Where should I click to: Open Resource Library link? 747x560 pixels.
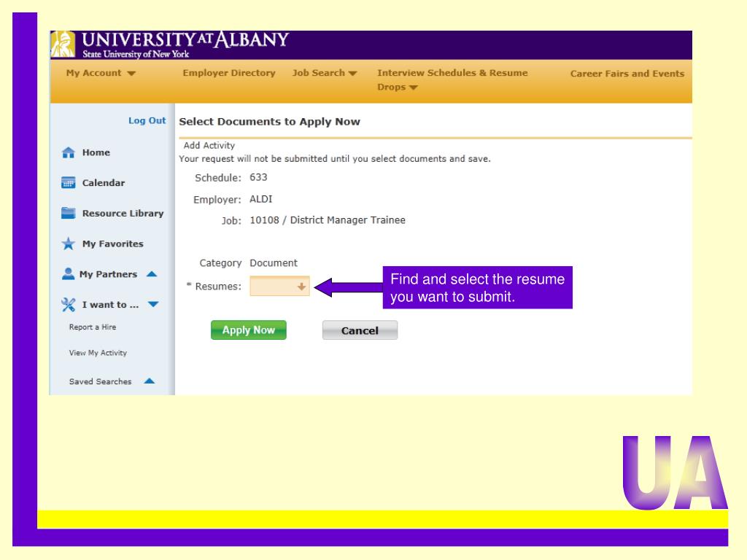[123, 214]
